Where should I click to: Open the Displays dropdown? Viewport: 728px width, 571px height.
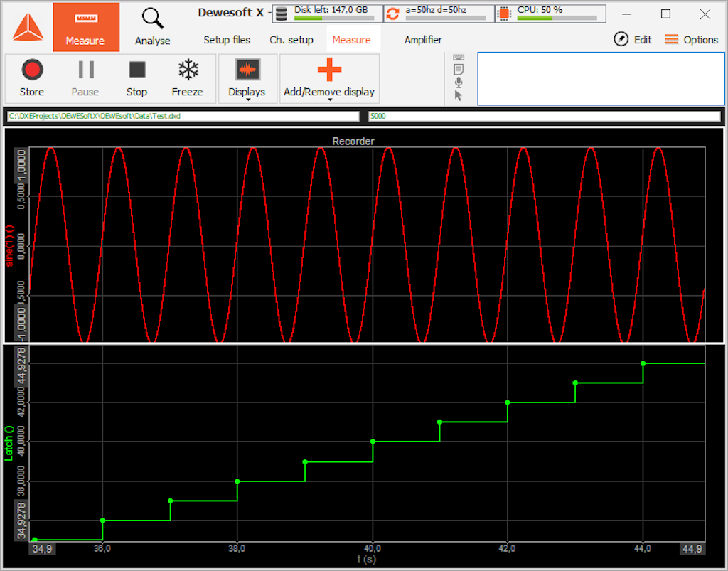[x=247, y=78]
